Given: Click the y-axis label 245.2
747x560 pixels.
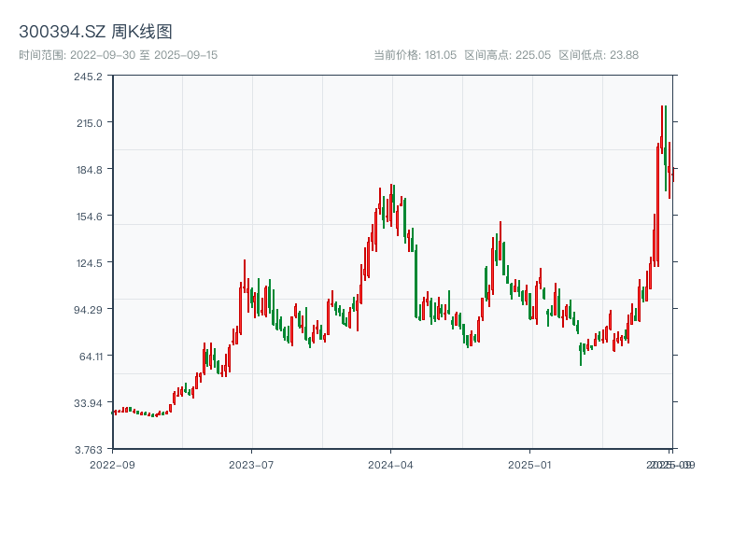Looking at the screenshot, I should tap(88, 77).
